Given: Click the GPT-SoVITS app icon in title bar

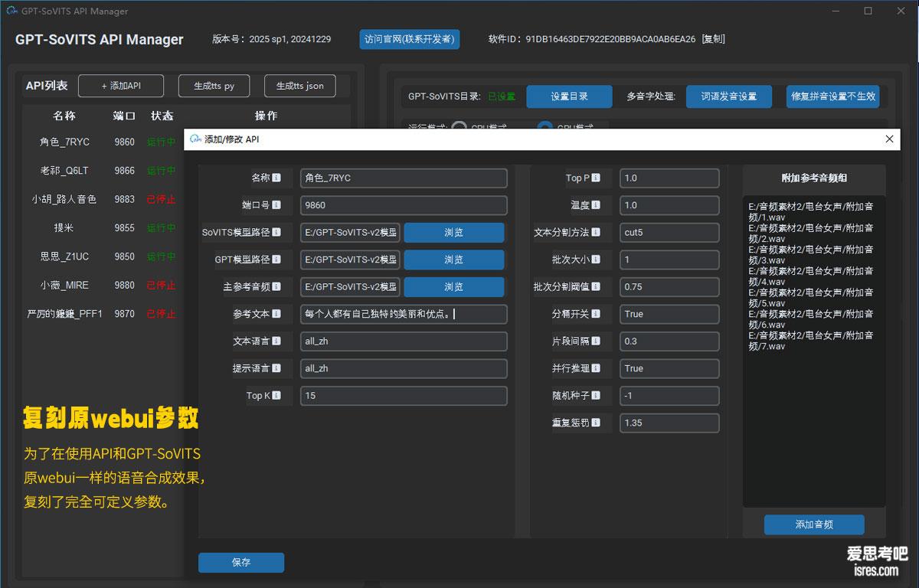Looking at the screenshot, I should [11, 11].
